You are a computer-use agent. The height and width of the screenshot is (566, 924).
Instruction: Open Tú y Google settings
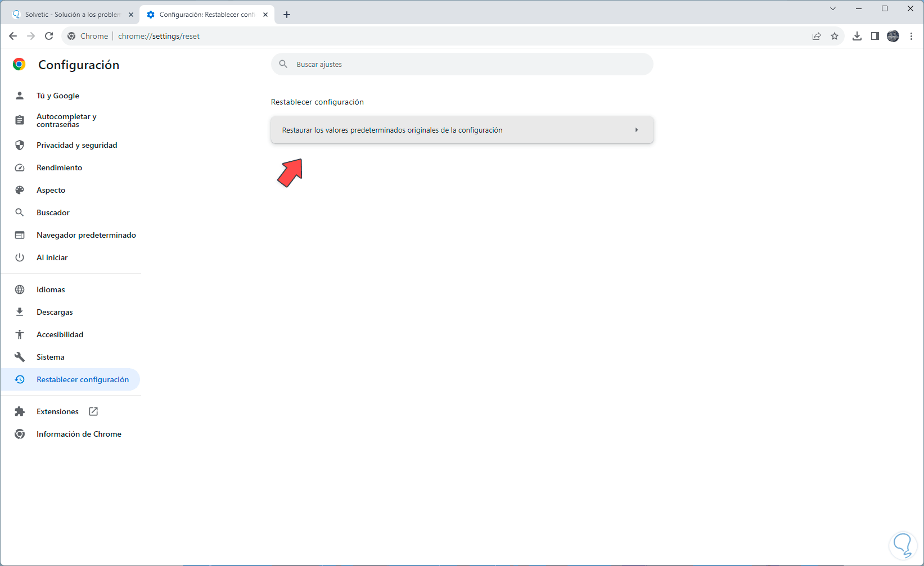pyautogui.click(x=70, y=96)
